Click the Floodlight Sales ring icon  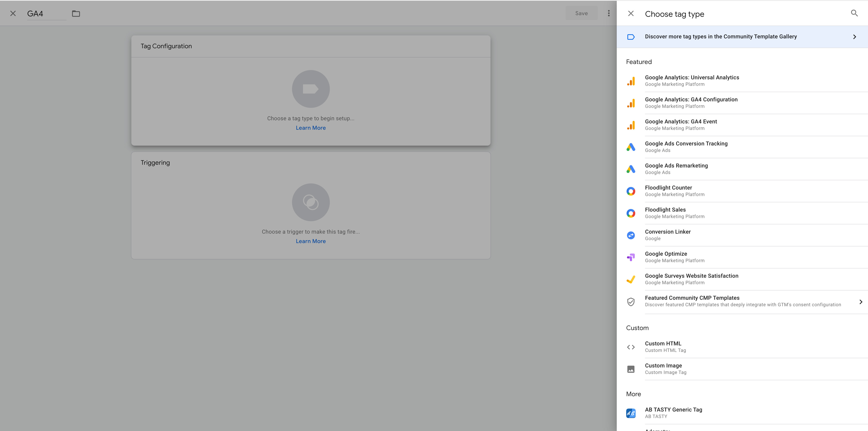click(631, 213)
